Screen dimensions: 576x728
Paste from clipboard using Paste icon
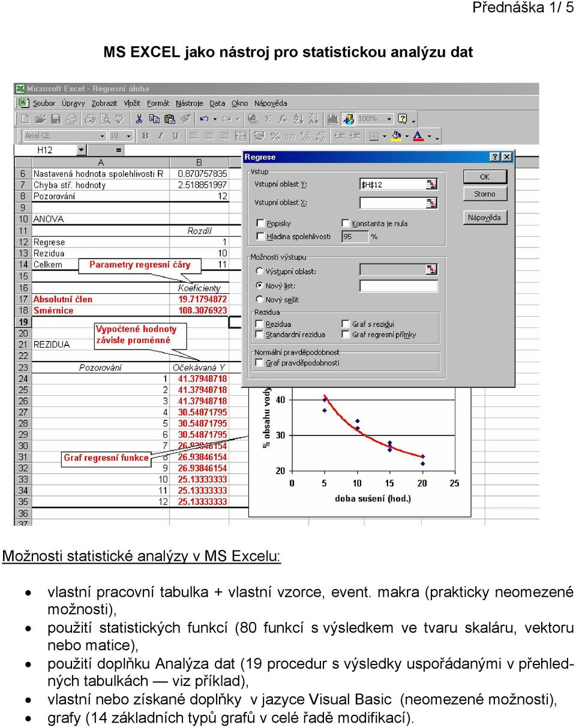coord(169,119)
